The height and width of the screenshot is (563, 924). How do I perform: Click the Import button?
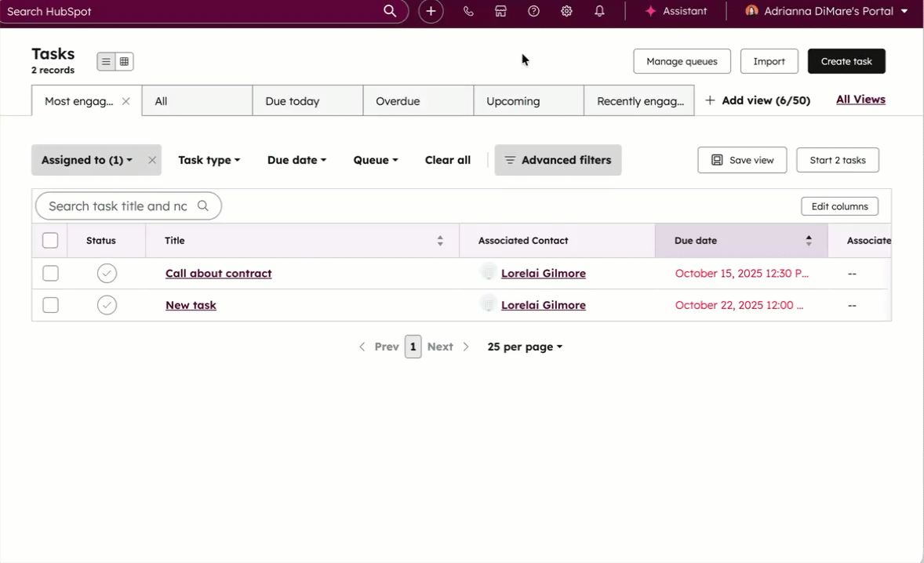pos(769,61)
